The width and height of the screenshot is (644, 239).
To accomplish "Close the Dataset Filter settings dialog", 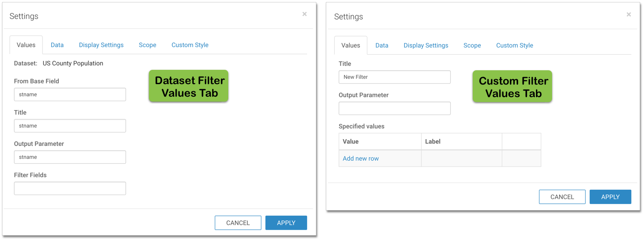I will coord(305,14).
